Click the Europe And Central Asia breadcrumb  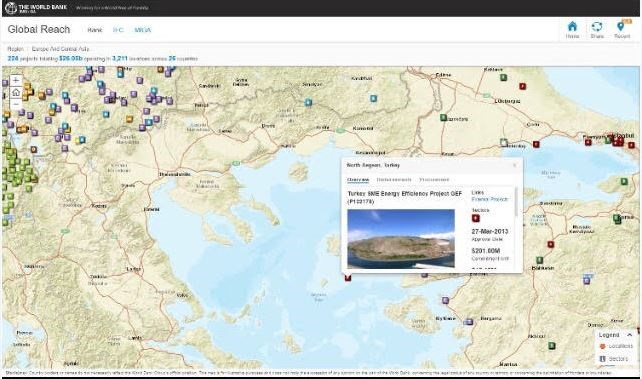click(x=60, y=49)
